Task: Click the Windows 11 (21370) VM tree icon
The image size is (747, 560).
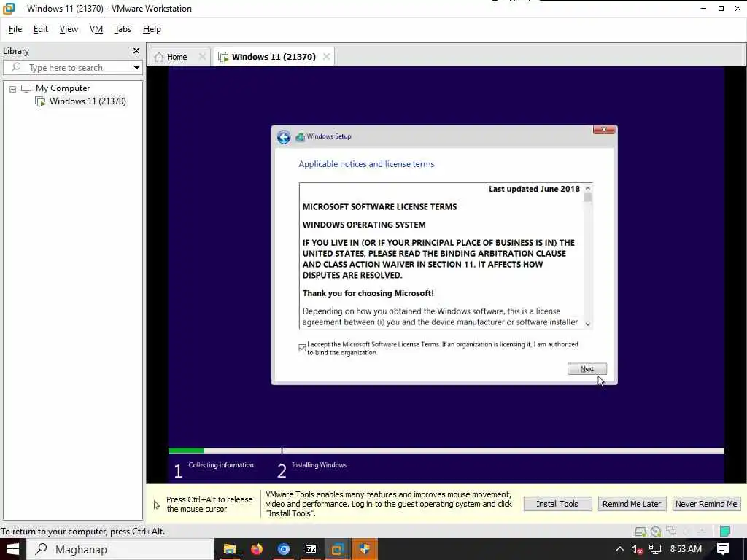Action: click(x=41, y=101)
